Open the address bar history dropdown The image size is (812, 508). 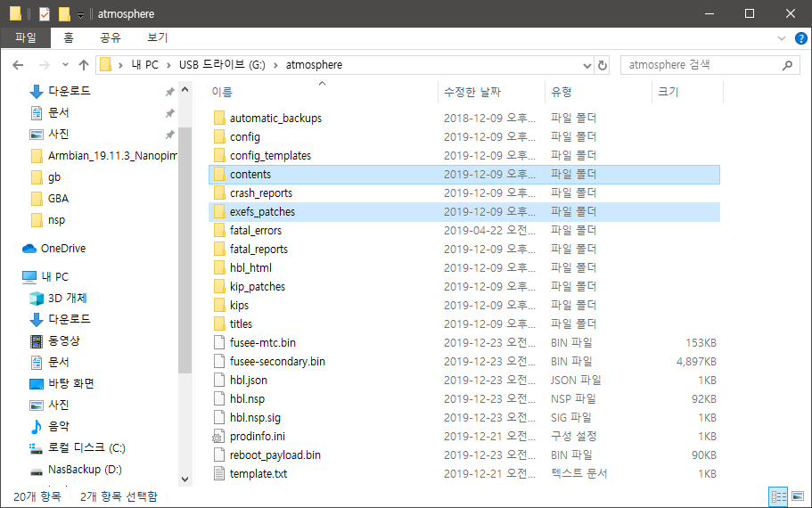point(586,65)
